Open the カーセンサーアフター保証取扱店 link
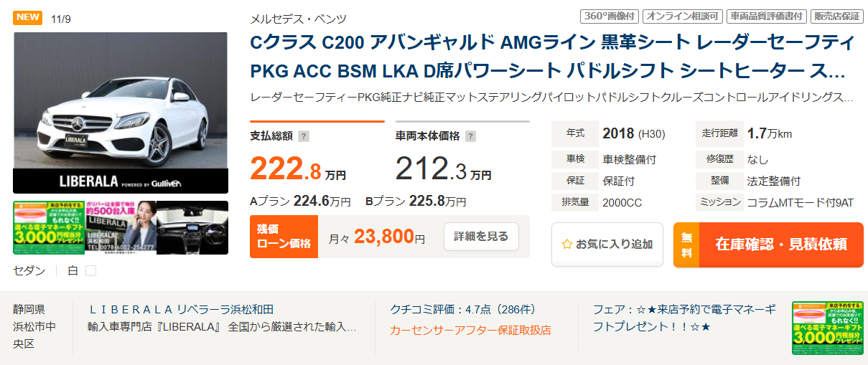The width and height of the screenshot is (868, 365). pyautogui.click(x=470, y=331)
